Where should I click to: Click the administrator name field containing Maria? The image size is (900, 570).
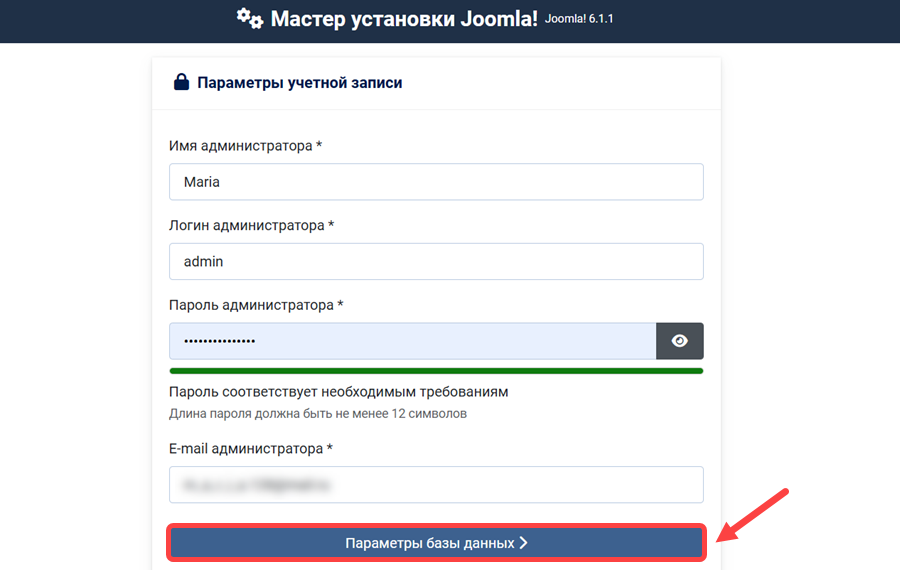(436, 182)
